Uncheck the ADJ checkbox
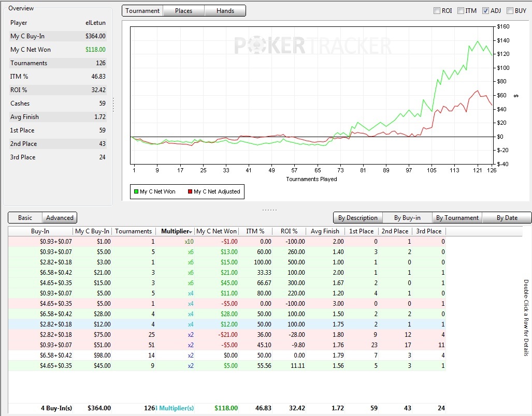Screen dimensions: 532x416 click(x=485, y=11)
